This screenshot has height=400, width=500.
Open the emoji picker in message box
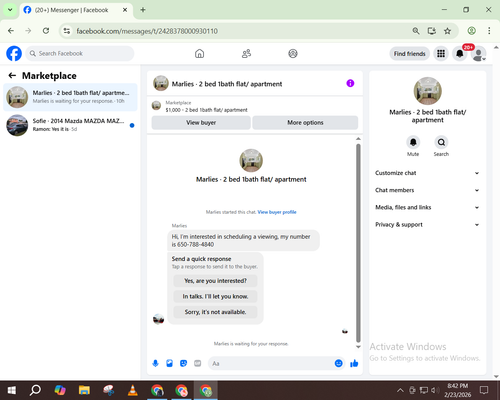pos(338,363)
